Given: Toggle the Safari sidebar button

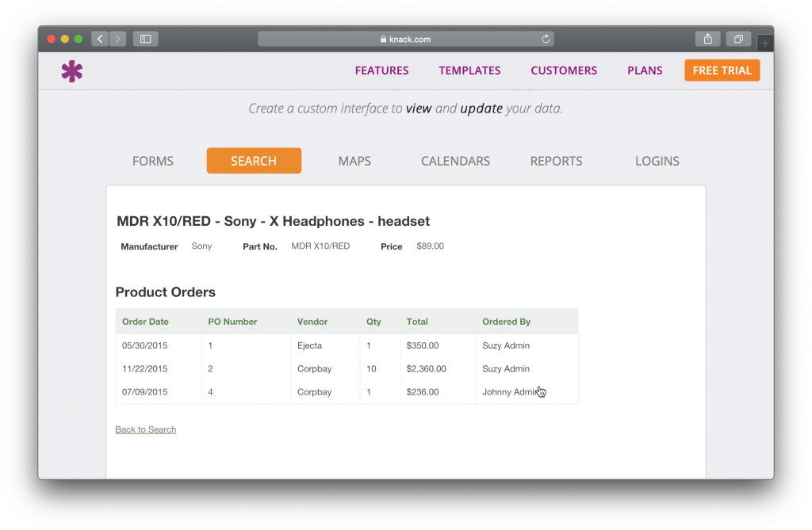Looking at the screenshot, I should point(146,39).
